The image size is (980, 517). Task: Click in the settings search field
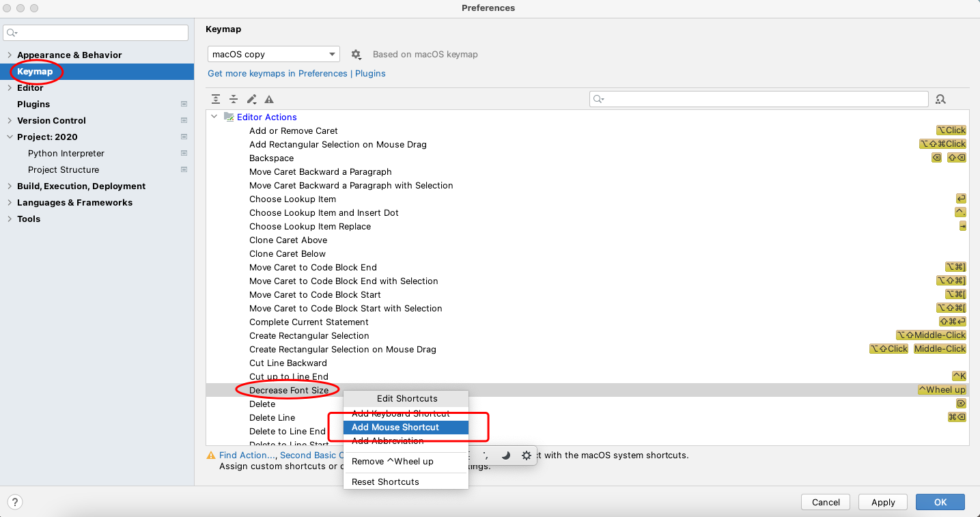[x=96, y=33]
